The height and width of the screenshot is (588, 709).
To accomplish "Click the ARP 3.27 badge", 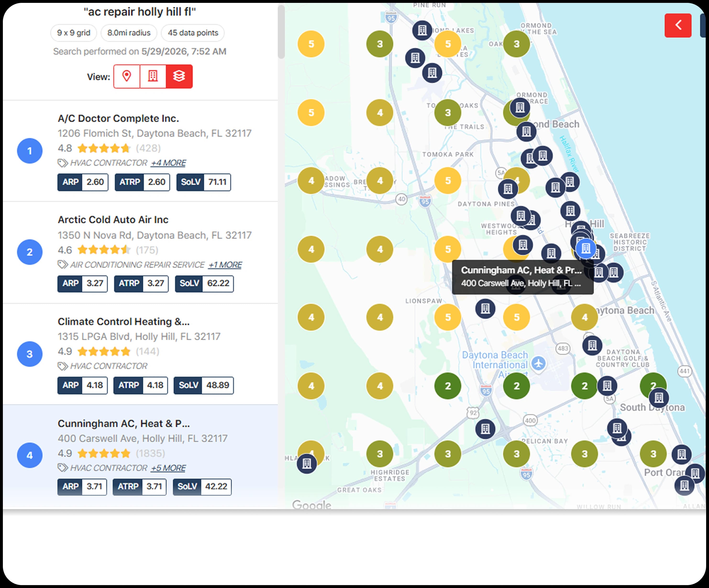I will click(x=82, y=283).
